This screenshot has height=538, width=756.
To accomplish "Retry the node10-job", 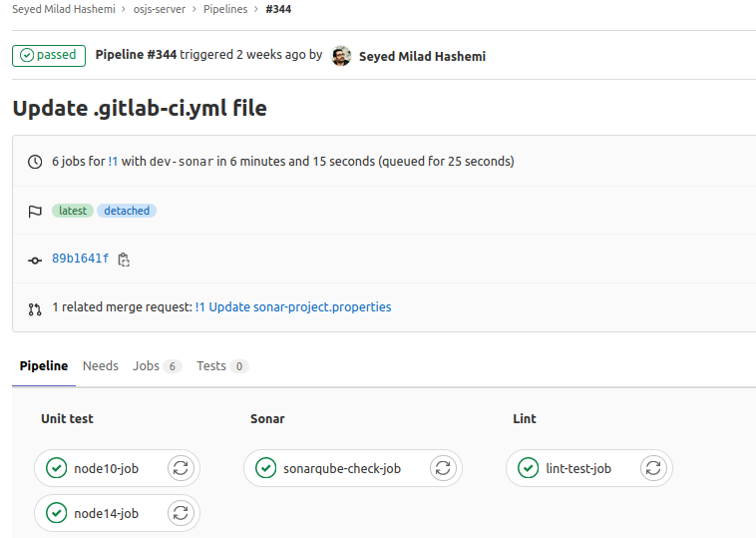I will point(181,468).
